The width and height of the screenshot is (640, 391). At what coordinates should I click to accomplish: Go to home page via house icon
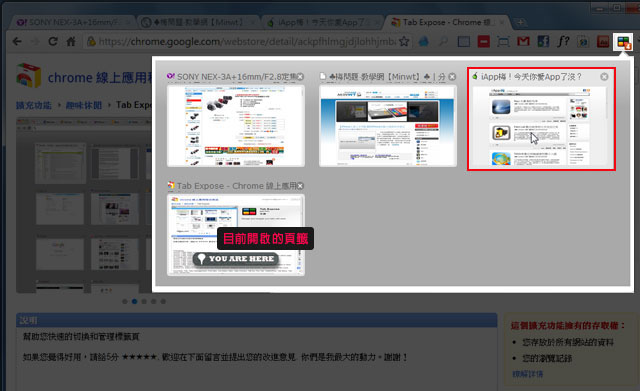(71, 41)
